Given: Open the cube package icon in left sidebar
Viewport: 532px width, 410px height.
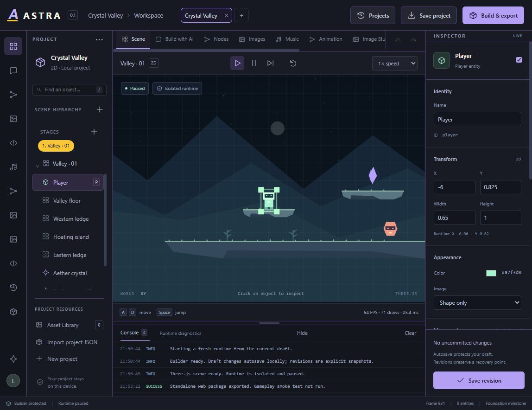Looking at the screenshot, I should 13,312.
